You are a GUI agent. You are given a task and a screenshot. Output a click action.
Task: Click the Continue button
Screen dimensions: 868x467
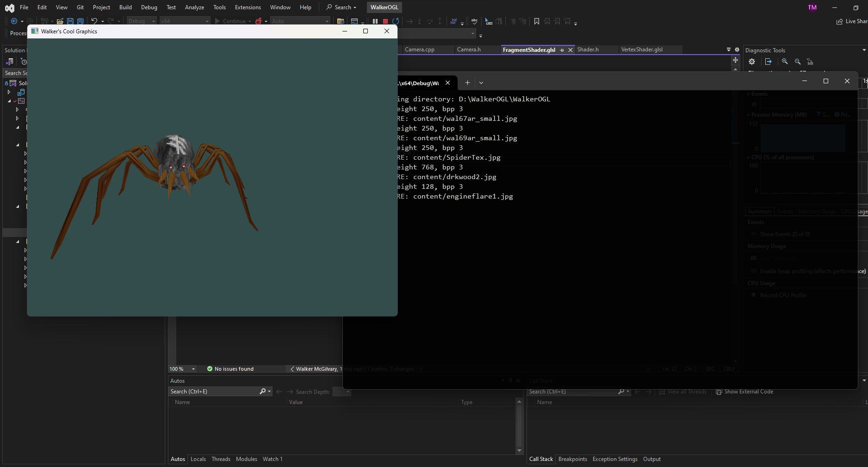coord(230,21)
